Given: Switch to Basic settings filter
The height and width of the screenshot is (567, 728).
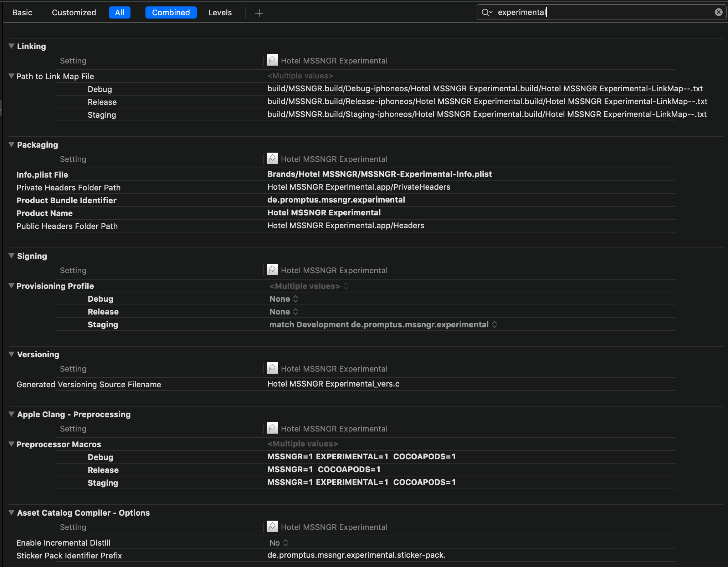Looking at the screenshot, I should (x=22, y=12).
